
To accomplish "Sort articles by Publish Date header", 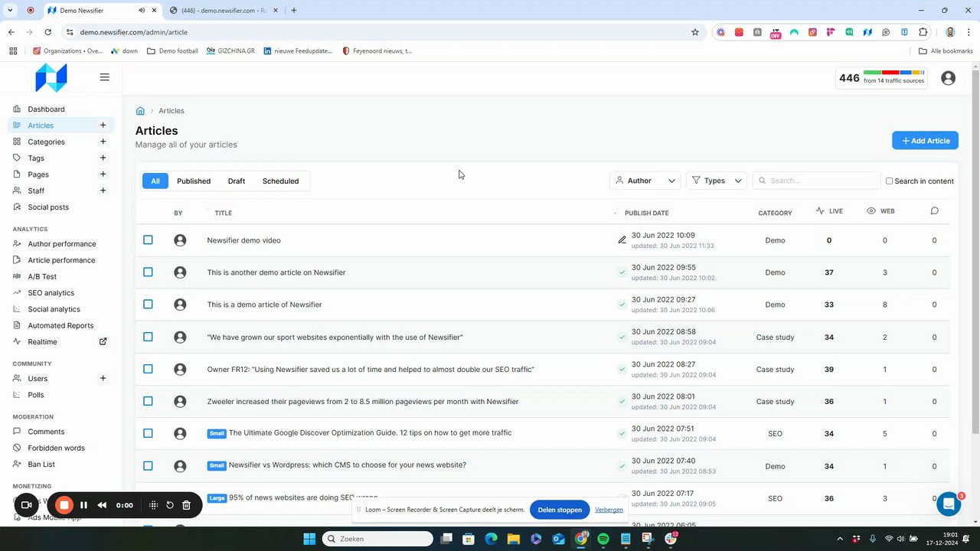I will [x=646, y=214].
